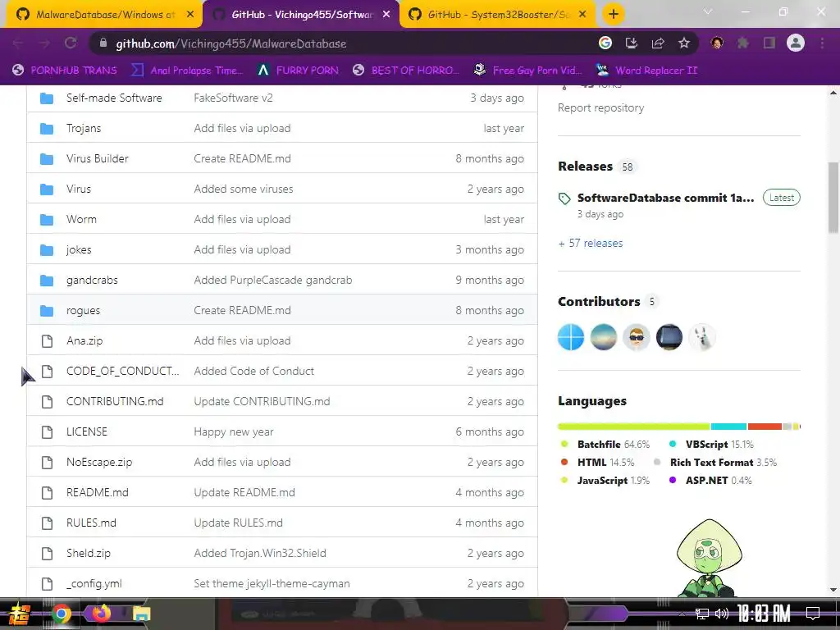Open Chrome from the taskbar

(62, 614)
